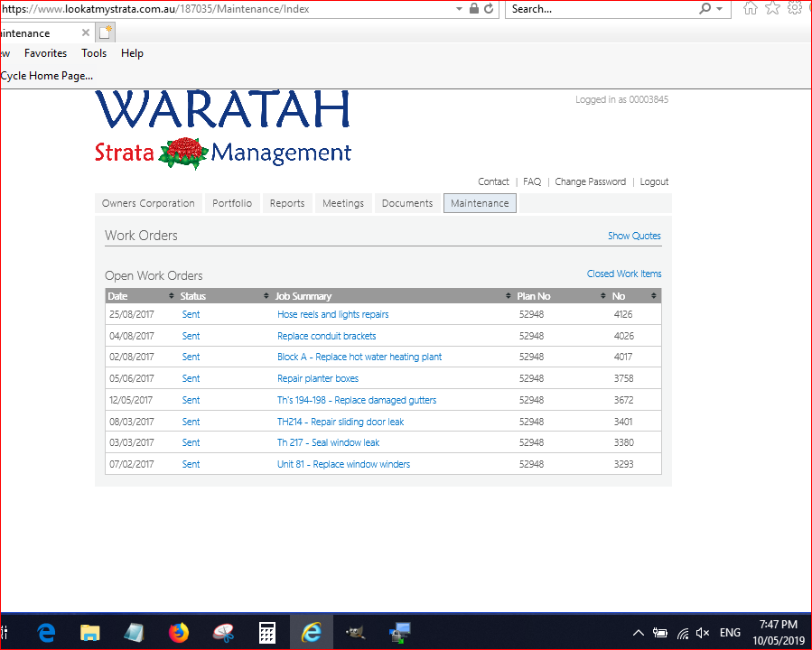Open Snipping Tool from taskbar
Screen dimensions: 812x650
pos(223,633)
